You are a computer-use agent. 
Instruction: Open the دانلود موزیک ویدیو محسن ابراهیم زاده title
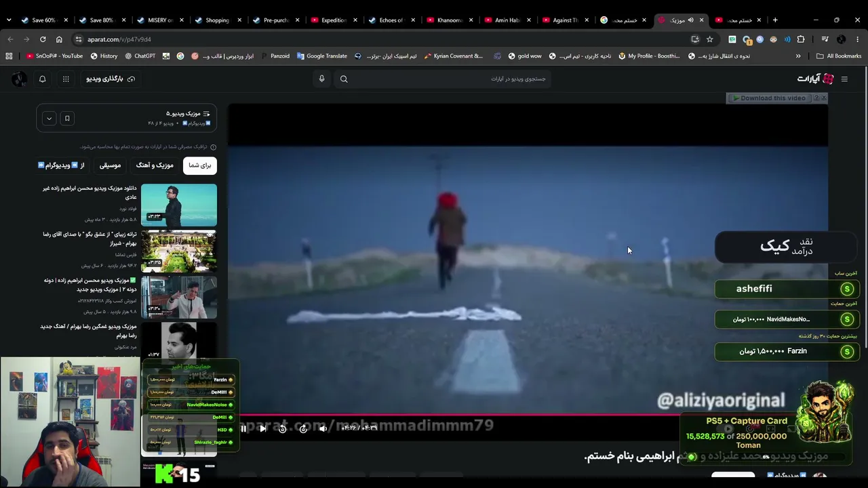(90, 192)
